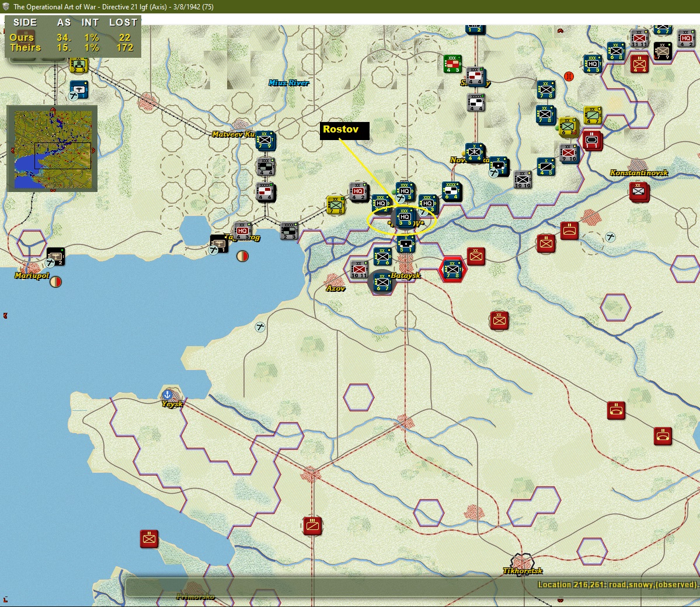Screen dimensions: 700x607
Task: Click the Ours/Theirs losses status panel
Action: [73, 36]
